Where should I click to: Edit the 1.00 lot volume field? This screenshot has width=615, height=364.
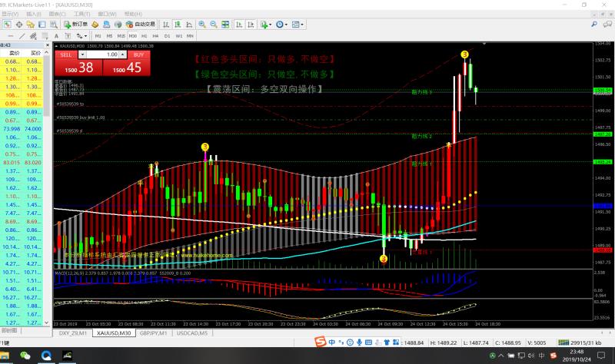(102, 55)
